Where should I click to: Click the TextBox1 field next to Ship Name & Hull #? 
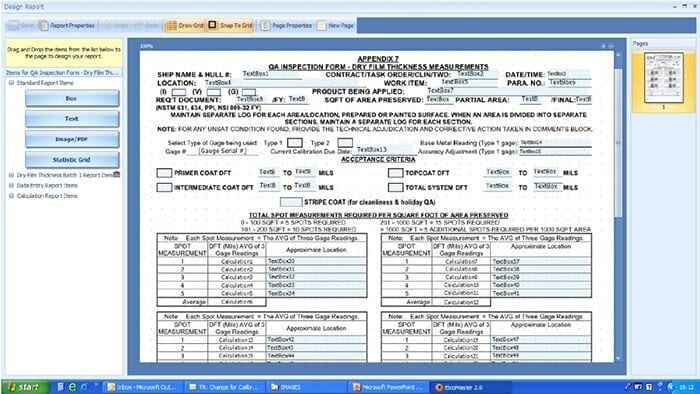(270, 74)
